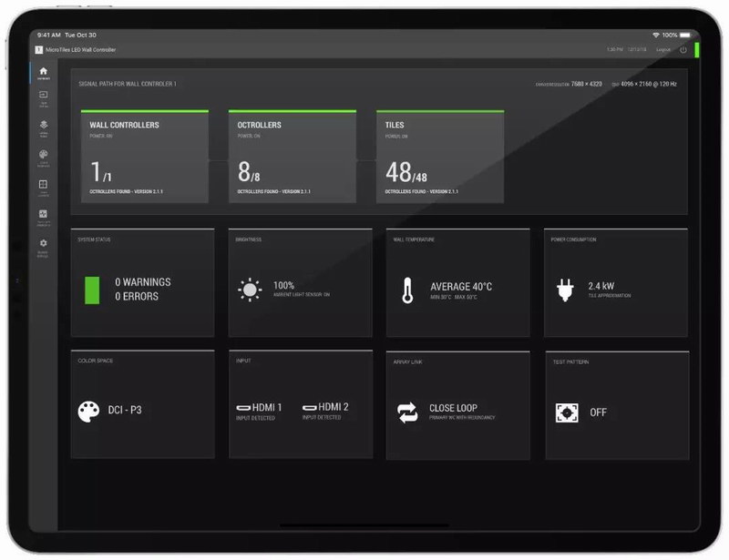Open system settings gear in sidebar
729x560 pixels.
click(x=43, y=245)
